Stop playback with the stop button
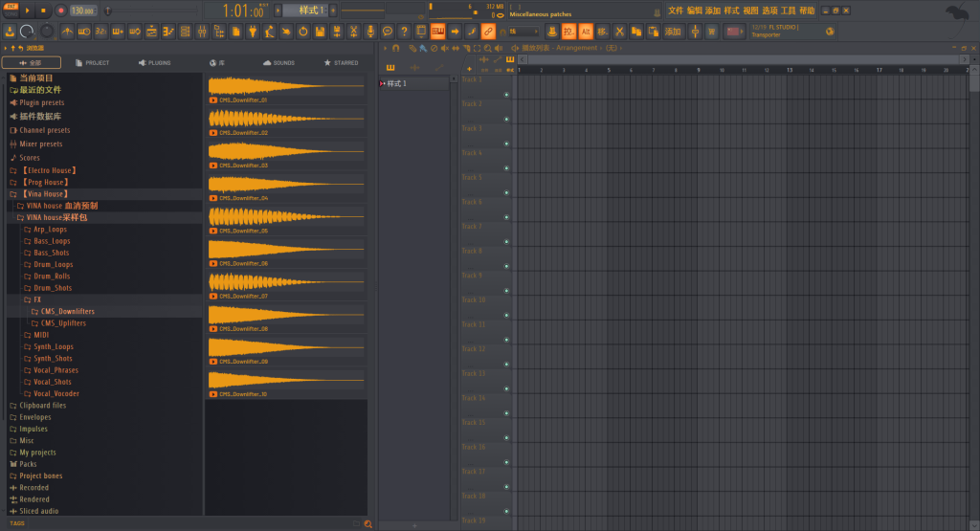 click(x=43, y=10)
